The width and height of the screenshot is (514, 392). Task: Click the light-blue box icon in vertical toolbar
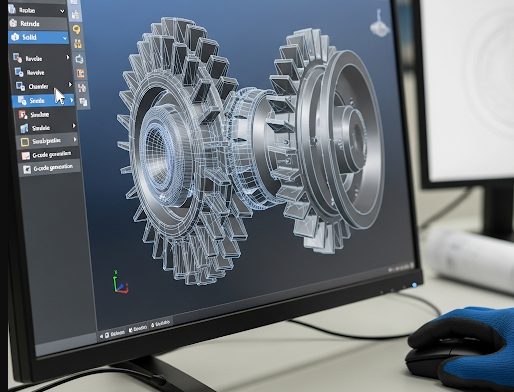(79, 59)
